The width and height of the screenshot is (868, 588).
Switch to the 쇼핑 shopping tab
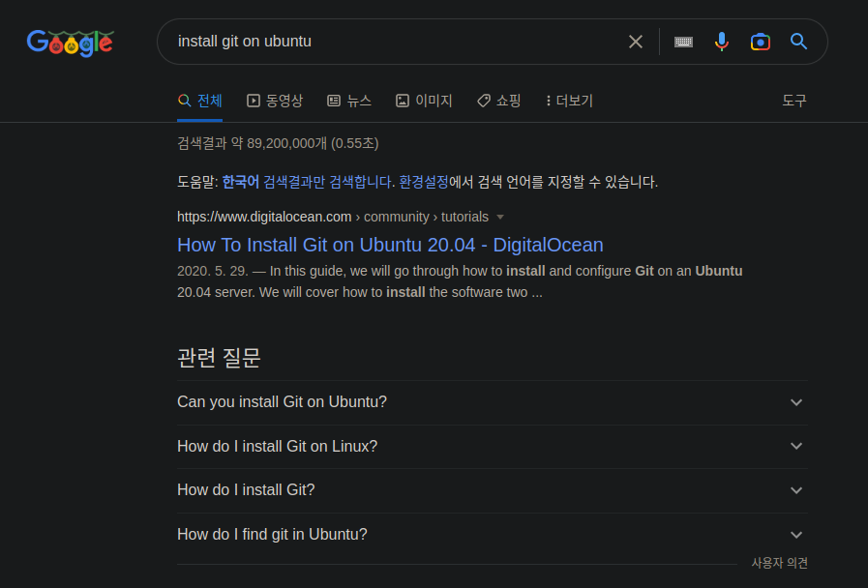498,101
